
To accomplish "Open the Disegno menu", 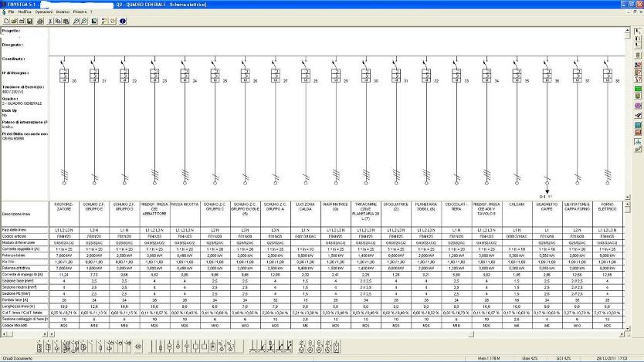I will tap(66, 13).
